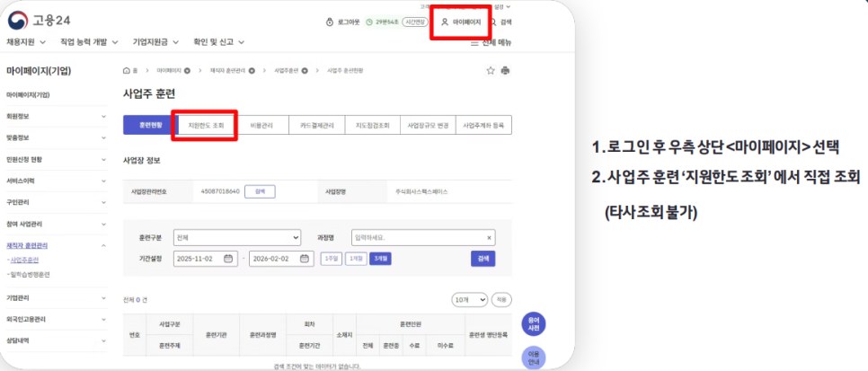The image size is (868, 371).
Task: Open 전체 메뉴 hamburger icon
Action: pyautogui.click(x=474, y=42)
